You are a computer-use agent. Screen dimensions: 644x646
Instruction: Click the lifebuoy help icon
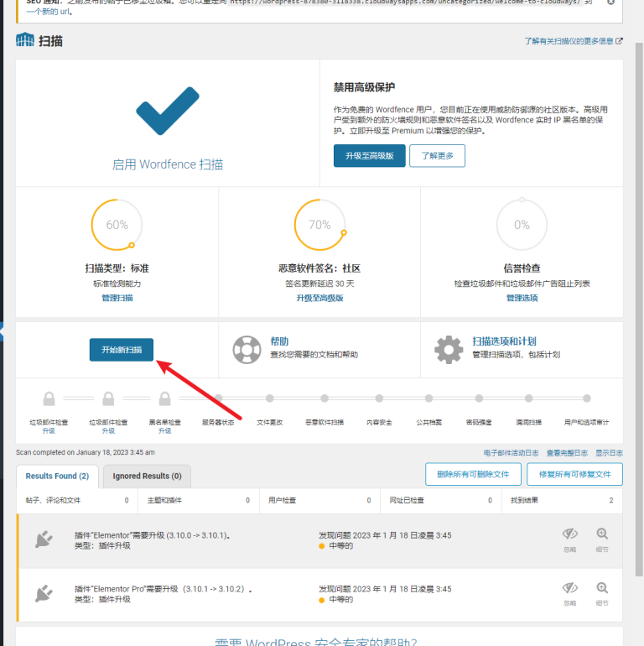(x=247, y=350)
